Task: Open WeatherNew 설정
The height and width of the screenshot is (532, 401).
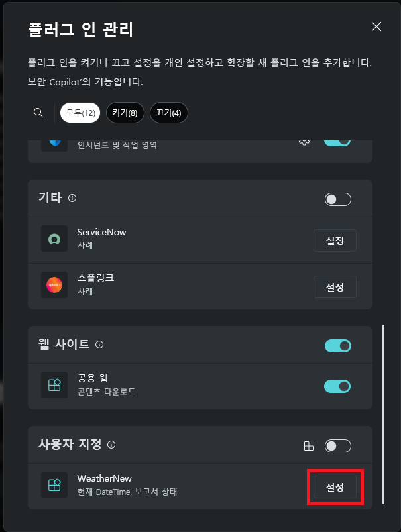Action: click(335, 486)
